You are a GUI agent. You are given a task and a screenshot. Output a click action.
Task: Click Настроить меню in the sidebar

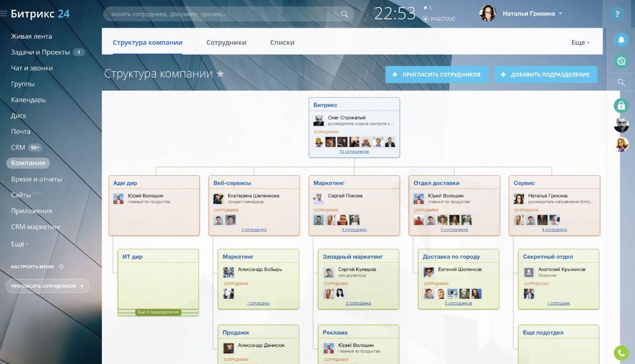[x=32, y=266]
